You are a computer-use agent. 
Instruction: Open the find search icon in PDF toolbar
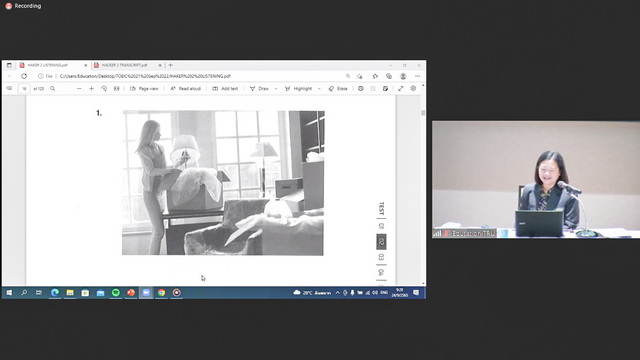[53, 89]
